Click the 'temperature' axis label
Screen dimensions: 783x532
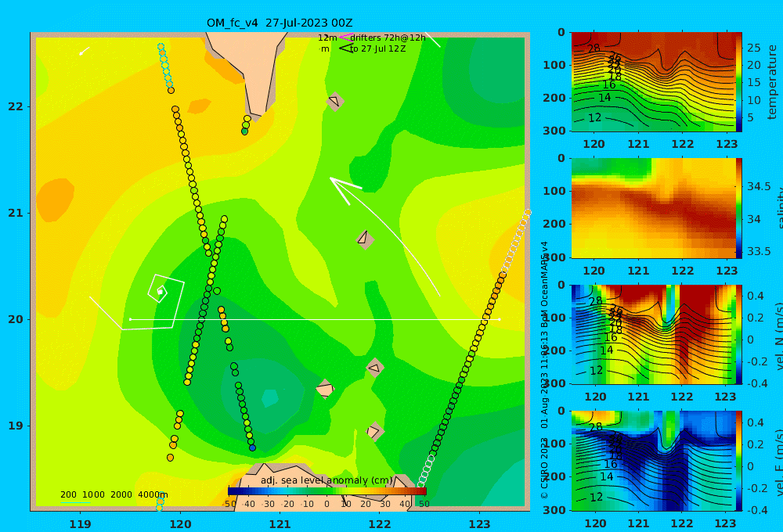click(x=772, y=82)
